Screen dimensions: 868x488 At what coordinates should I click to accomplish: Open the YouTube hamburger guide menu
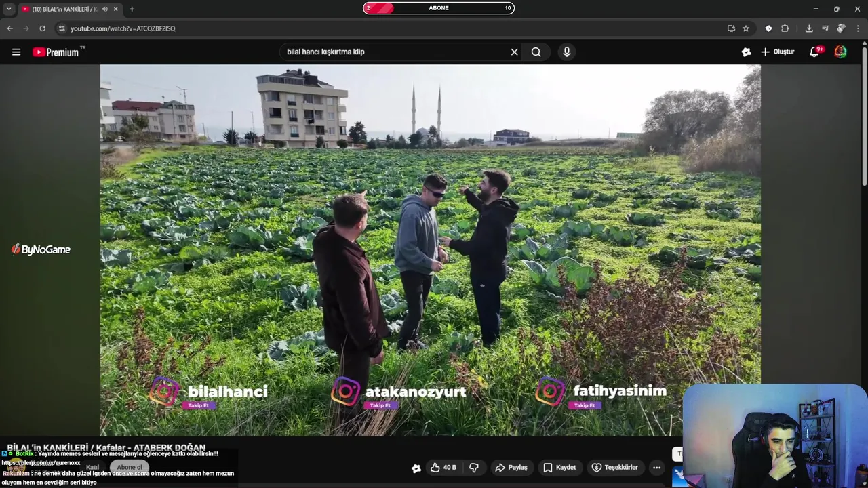[x=16, y=52]
